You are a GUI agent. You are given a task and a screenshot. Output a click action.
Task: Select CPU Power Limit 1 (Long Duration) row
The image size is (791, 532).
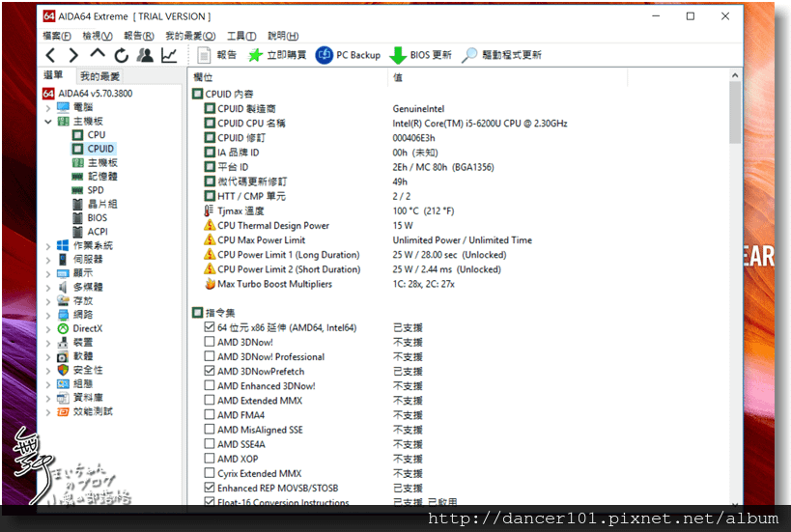coord(457,255)
